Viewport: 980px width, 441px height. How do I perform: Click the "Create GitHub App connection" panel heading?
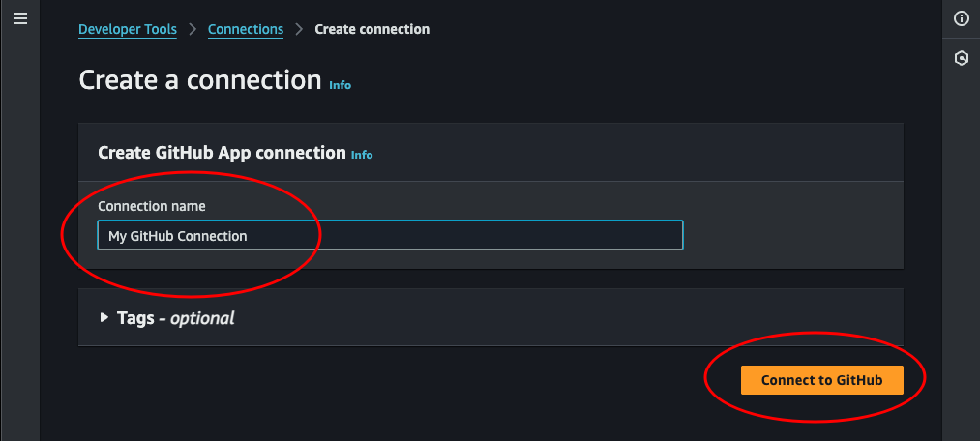(222, 153)
